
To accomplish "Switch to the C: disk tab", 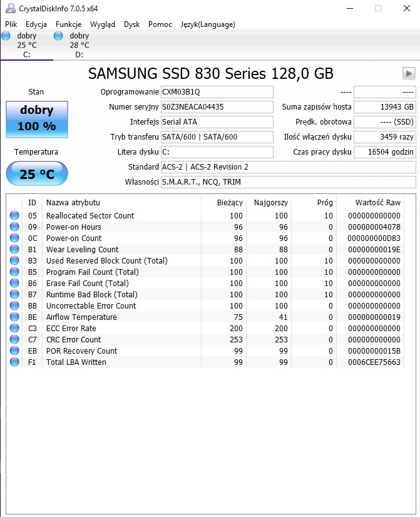I will click(x=27, y=45).
